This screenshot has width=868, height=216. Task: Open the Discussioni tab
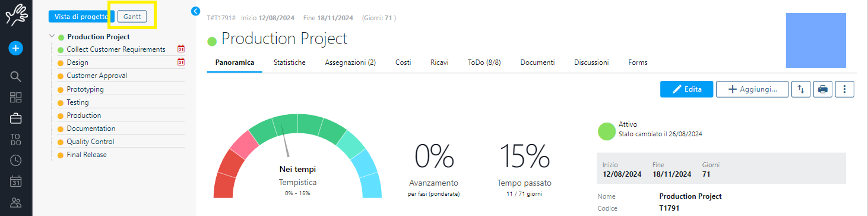(591, 62)
